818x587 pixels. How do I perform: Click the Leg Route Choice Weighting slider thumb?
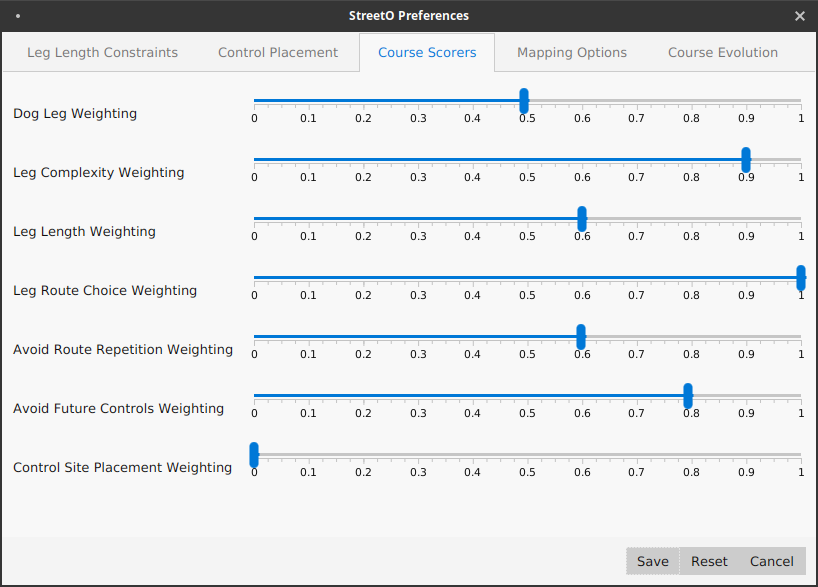tap(801, 278)
